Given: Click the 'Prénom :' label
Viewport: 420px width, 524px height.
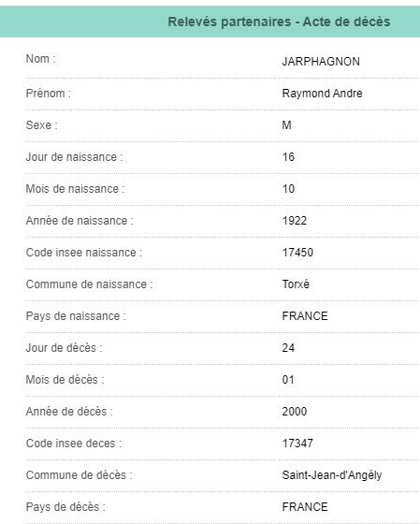Looking at the screenshot, I should tap(49, 94).
